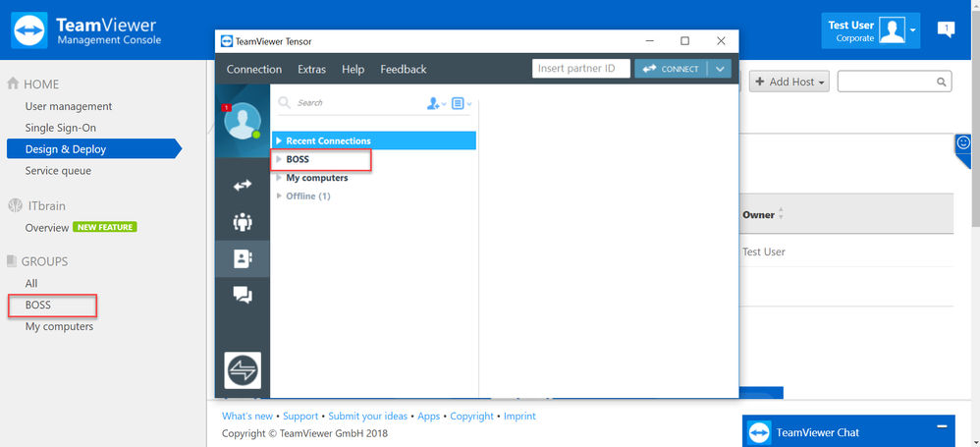Select My computers in console sidebar
Screen dimensions: 980x447
pyautogui.click(x=59, y=326)
